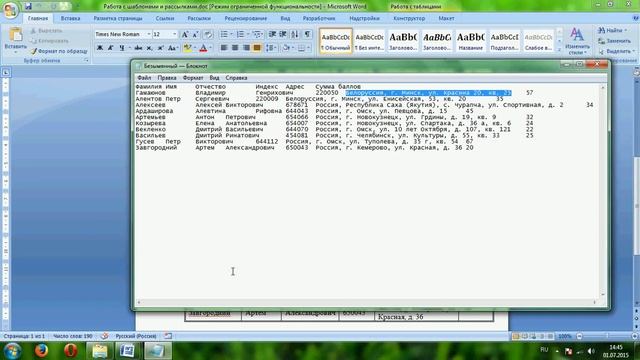Apply bulleted list
This screenshot has width=640, height=360.
click(x=224, y=34)
